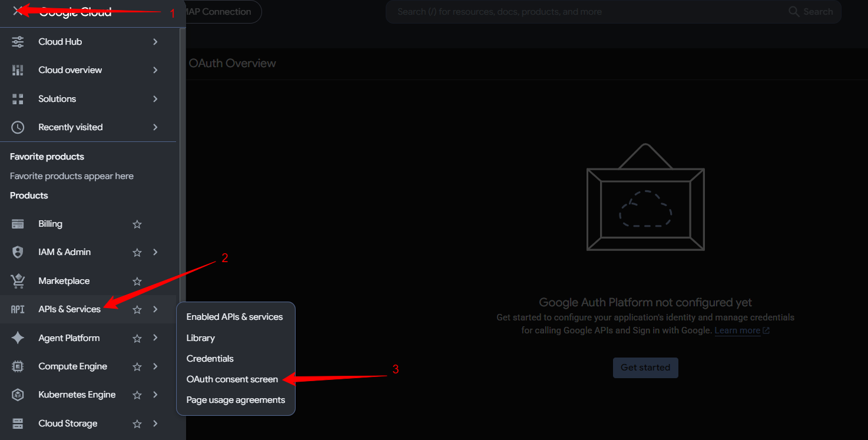
Task: Click the 'Google Auth Platform not configured yet' text
Action: point(645,303)
